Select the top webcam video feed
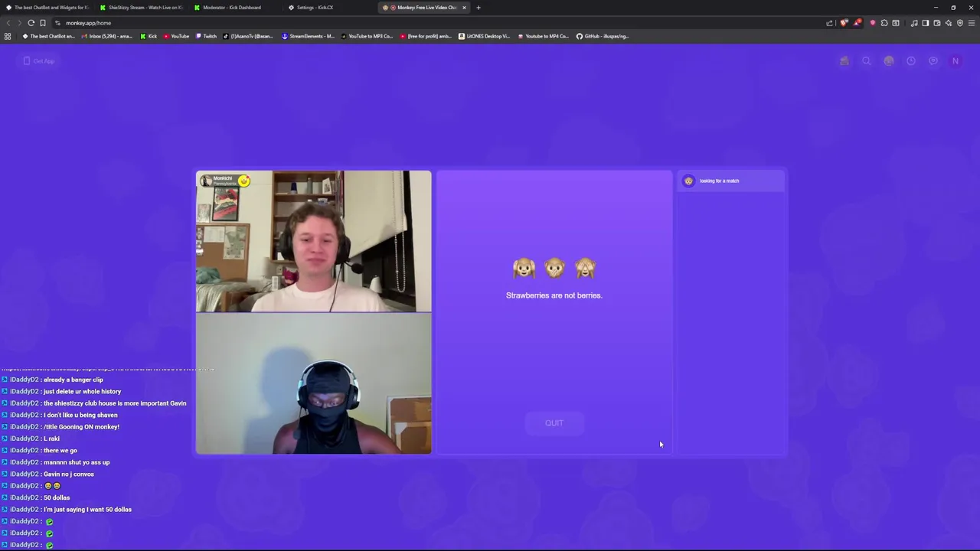Screen dimensions: 980x551 tap(314, 241)
